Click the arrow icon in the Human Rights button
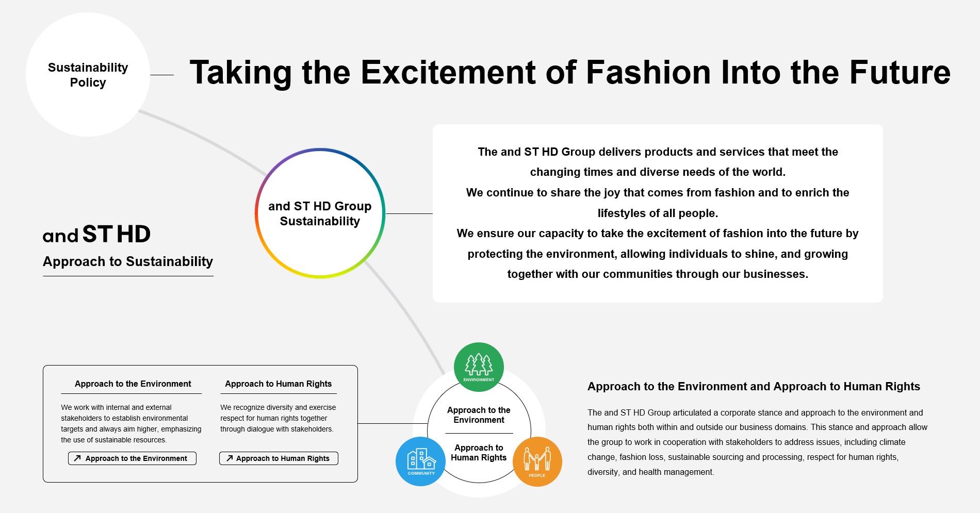Image resolution: width=980 pixels, height=513 pixels. pos(230,458)
